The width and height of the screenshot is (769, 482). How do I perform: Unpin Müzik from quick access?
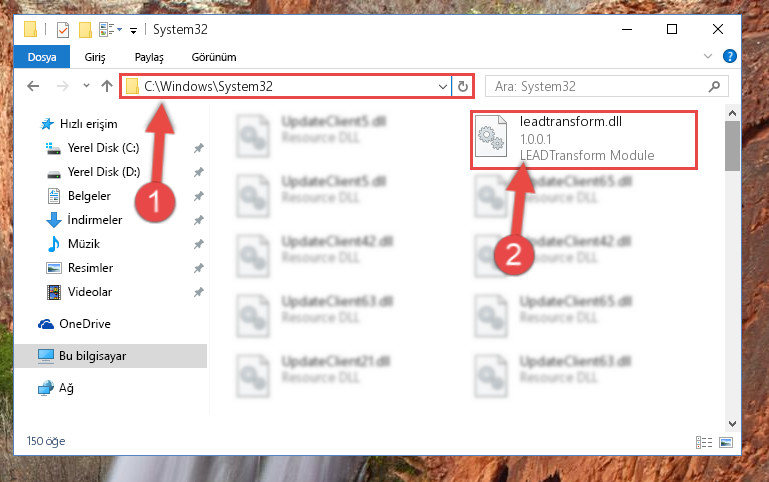[x=198, y=244]
